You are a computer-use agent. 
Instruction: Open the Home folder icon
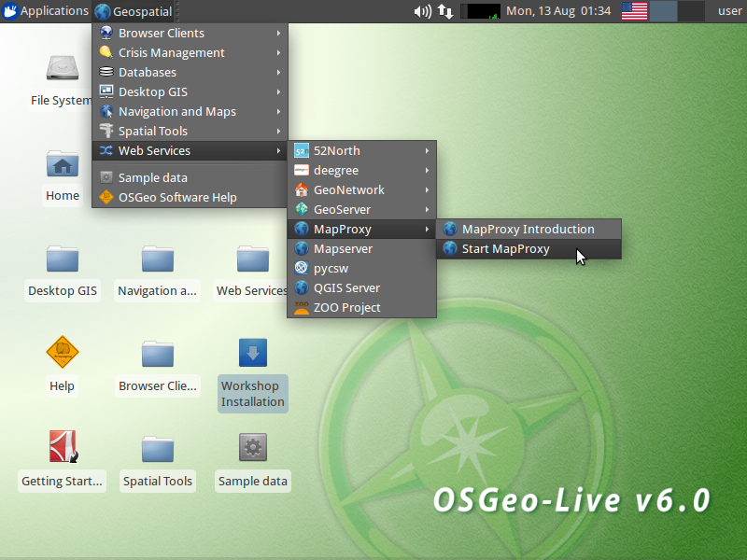click(x=63, y=164)
